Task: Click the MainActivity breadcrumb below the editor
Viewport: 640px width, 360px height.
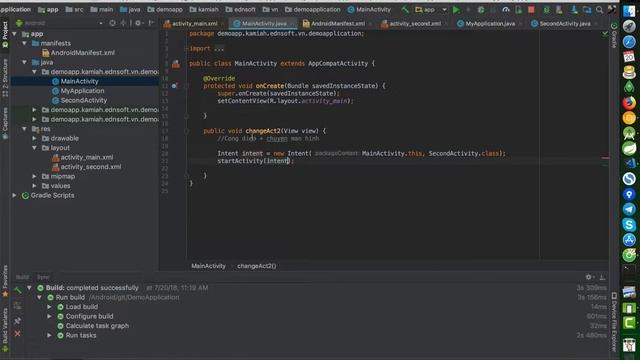Action: point(208,266)
